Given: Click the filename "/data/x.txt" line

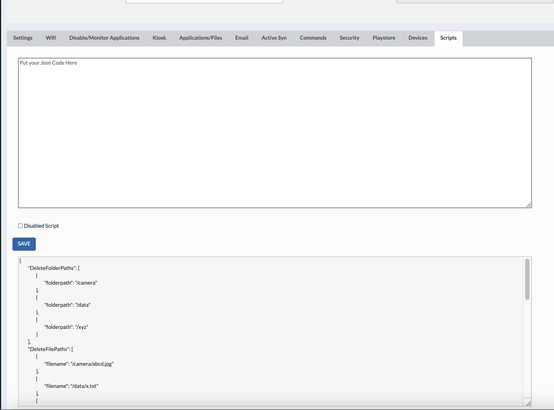Looking at the screenshot, I should pyautogui.click(x=71, y=386).
